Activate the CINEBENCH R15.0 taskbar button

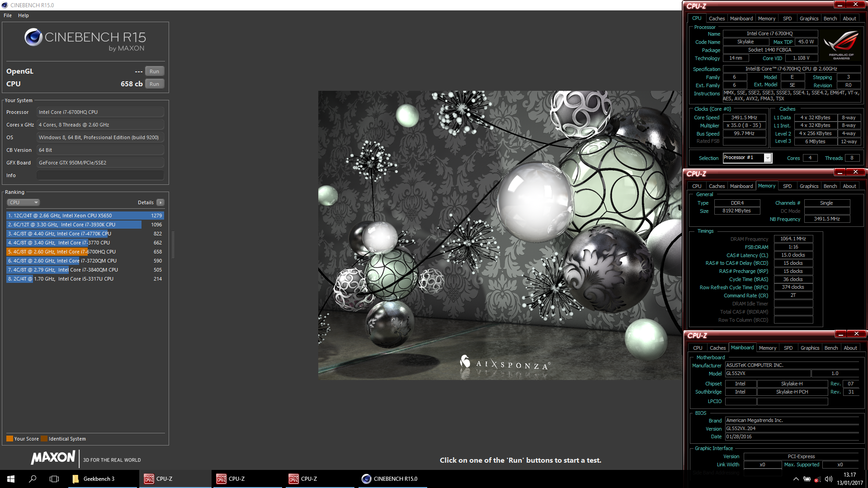coord(392,479)
